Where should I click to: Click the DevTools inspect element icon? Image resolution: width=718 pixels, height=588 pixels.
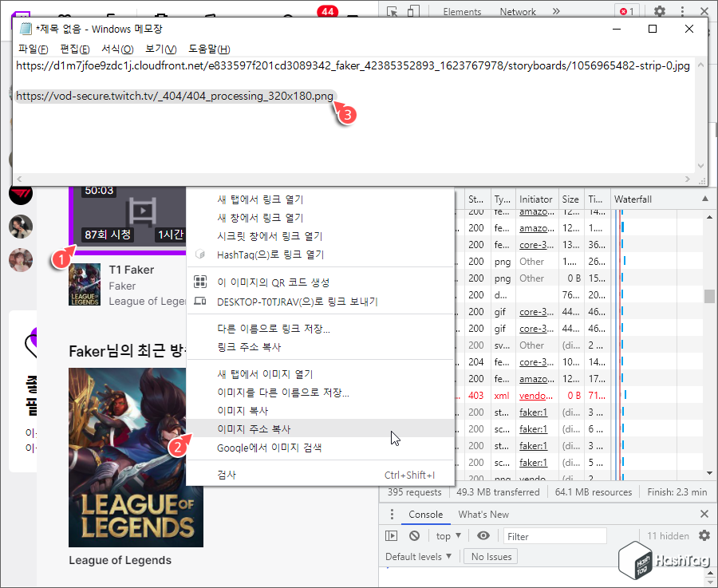coord(393,11)
